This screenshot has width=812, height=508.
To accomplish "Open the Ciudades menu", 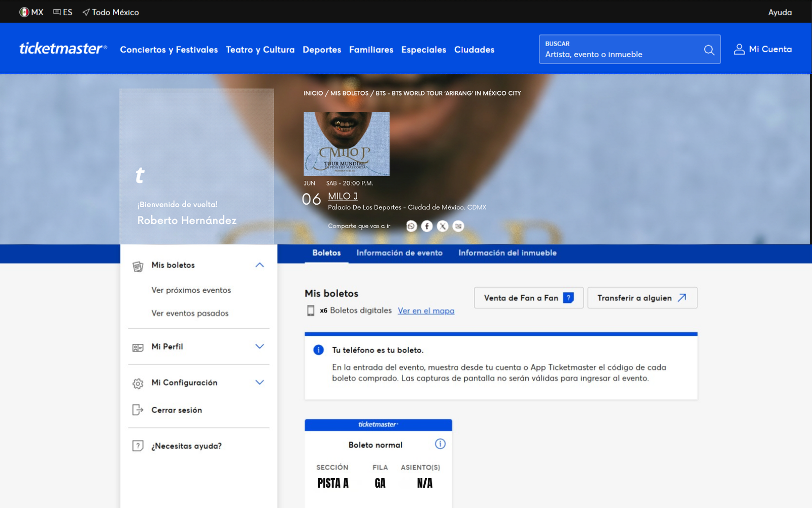I will [x=475, y=50].
